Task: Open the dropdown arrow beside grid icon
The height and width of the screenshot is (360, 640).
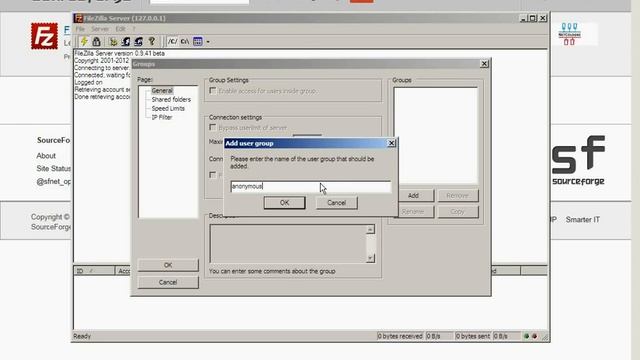Action: coord(208,42)
